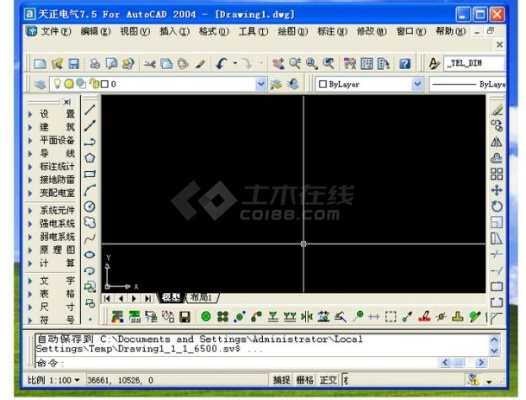Screen dimensions: 526x400
Task: Open the 绘图(D) menu
Action: pos(293,32)
